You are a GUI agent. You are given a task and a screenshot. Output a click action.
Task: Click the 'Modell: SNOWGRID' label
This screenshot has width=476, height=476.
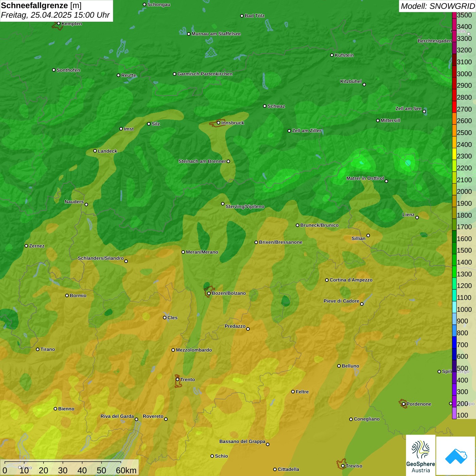tap(438, 6)
